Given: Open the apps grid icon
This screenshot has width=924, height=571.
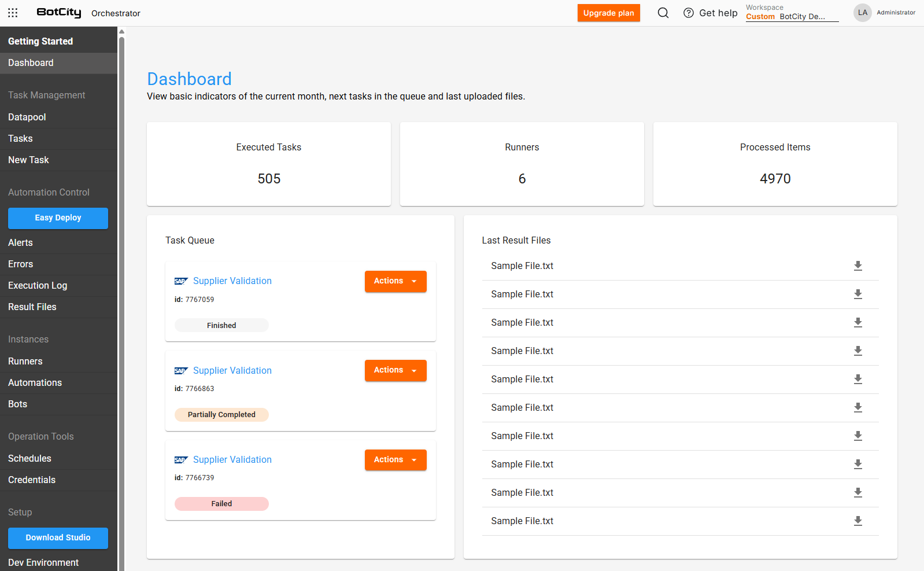Looking at the screenshot, I should (x=13, y=13).
